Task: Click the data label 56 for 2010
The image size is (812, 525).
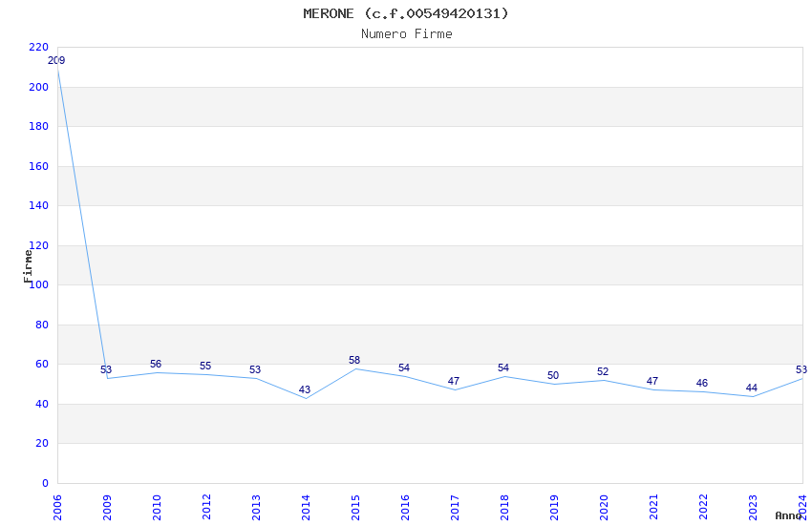Action: [x=156, y=365]
